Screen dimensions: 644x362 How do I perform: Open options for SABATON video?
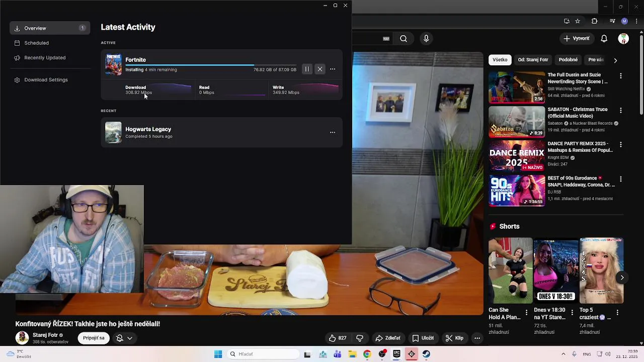(x=621, y=110)
